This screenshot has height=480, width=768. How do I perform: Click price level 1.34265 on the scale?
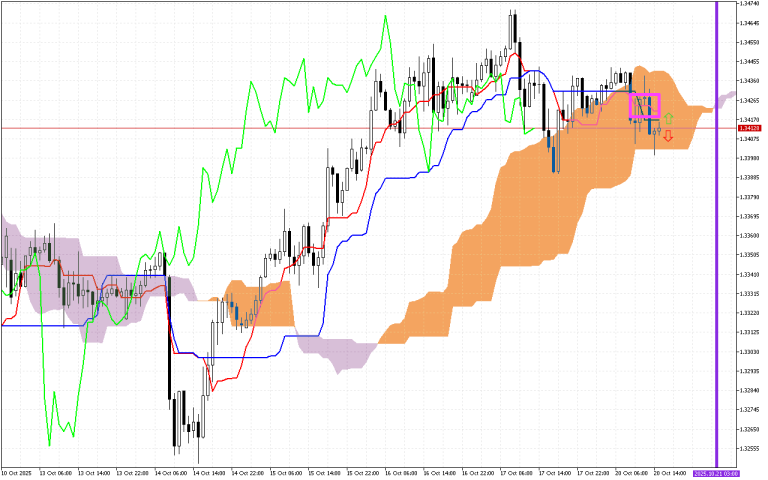(x=750, y=100)
